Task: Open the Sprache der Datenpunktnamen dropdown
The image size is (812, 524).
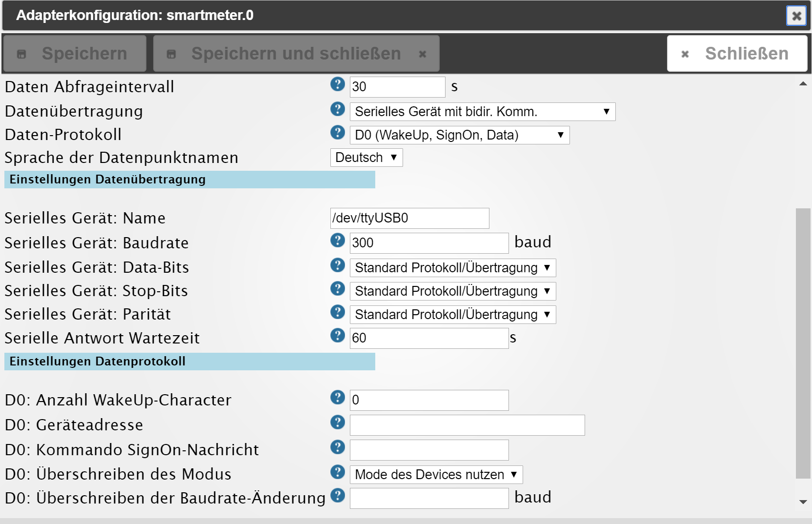Action: coord(366,158)
